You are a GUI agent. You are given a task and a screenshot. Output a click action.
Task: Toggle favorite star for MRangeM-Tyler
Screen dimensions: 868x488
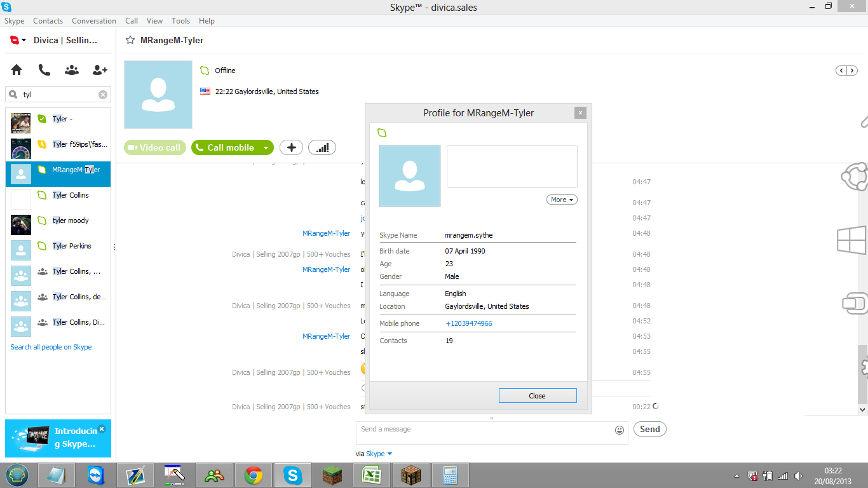(x=130, y=40)
